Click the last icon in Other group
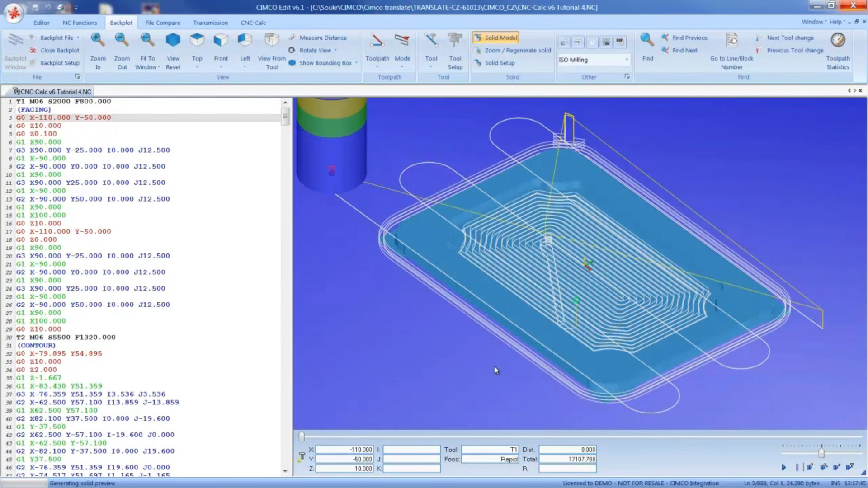This screenshot has height=488, width=868. click(620, 42)
